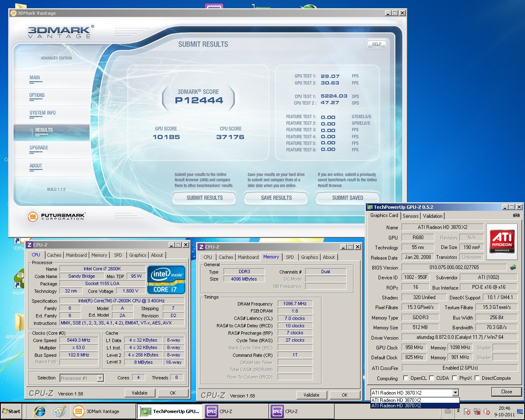Image resolution: width=525 pixels, height=420 pixels.
Task: Check the DirectCompute checkbox
Action: click(x=477, y=378)
